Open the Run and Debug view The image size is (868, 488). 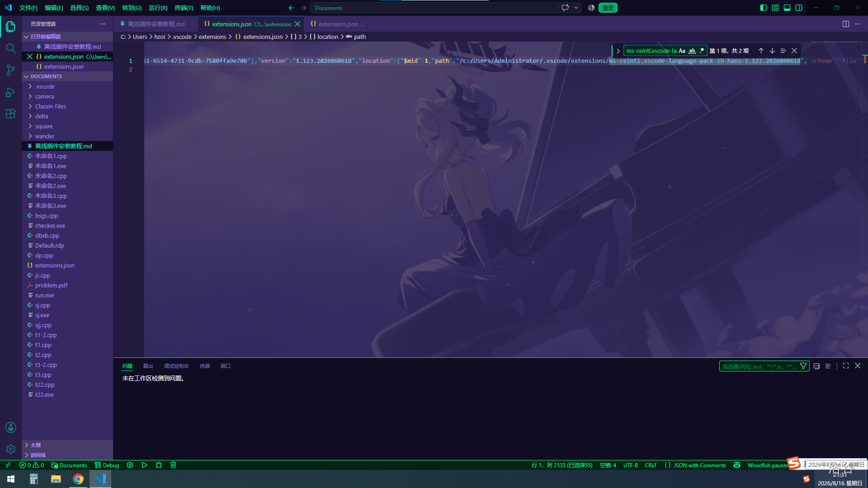tap(11, 92)
